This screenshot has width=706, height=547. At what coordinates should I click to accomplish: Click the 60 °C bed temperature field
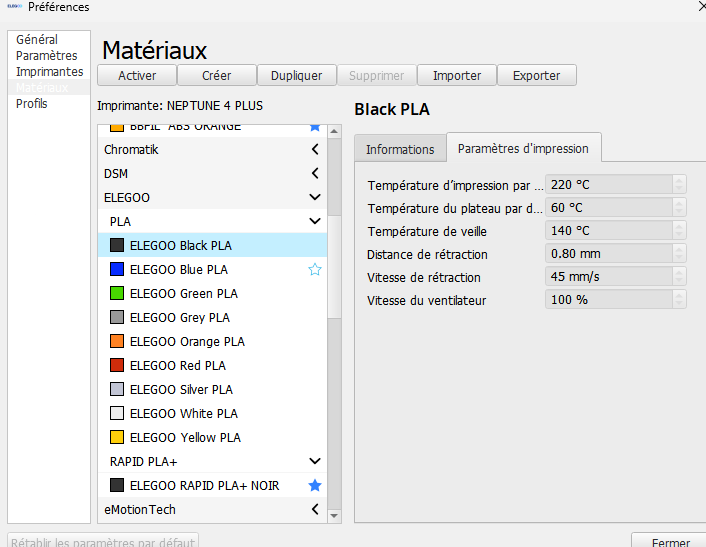609,208
